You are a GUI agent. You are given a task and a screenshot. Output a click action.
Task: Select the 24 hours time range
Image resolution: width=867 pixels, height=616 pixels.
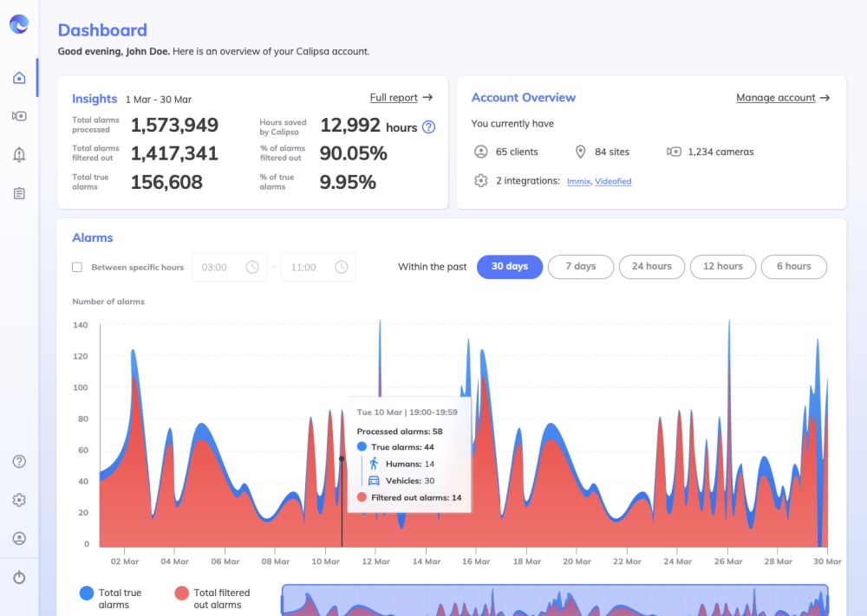(x=651, y=267)
